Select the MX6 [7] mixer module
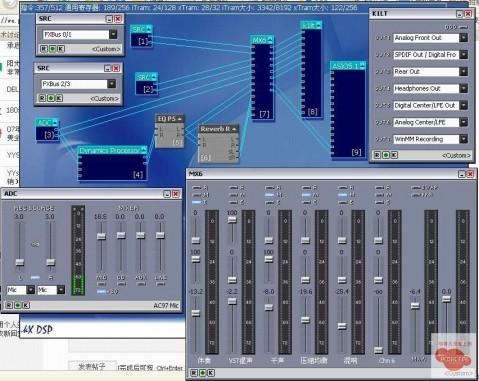This screenshot has height=381, width=479. click(x=263, y=78)
